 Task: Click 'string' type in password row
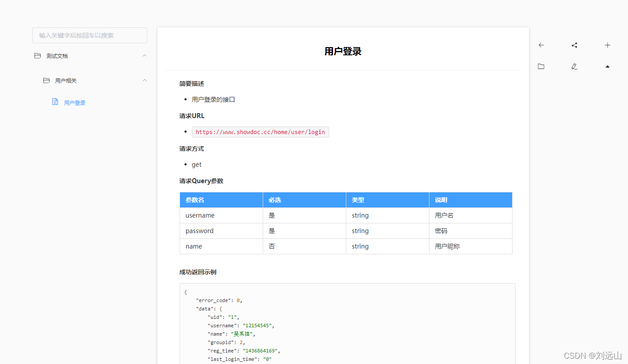click(x=387, y=231)
